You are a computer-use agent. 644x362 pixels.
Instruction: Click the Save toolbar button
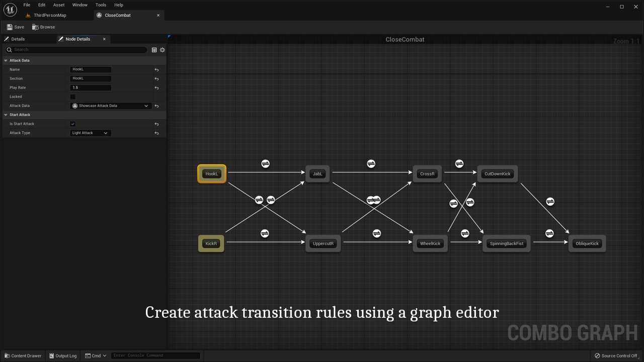[x=15, y=27]
